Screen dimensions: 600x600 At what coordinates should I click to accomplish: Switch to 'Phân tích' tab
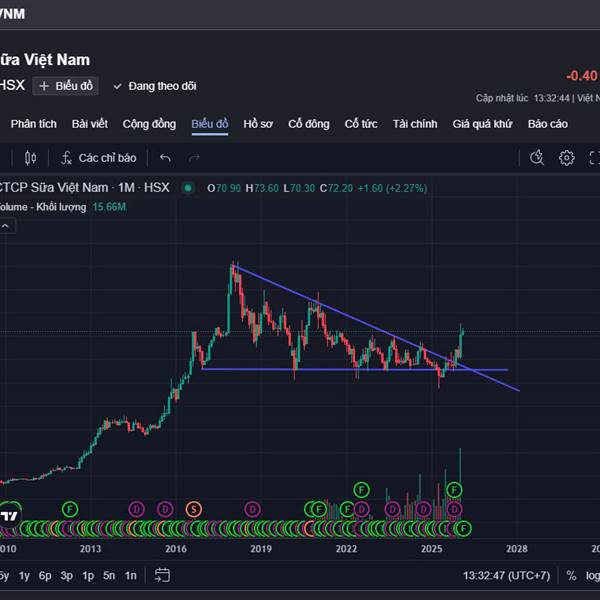pyautogui.click(x=34, y=124)
